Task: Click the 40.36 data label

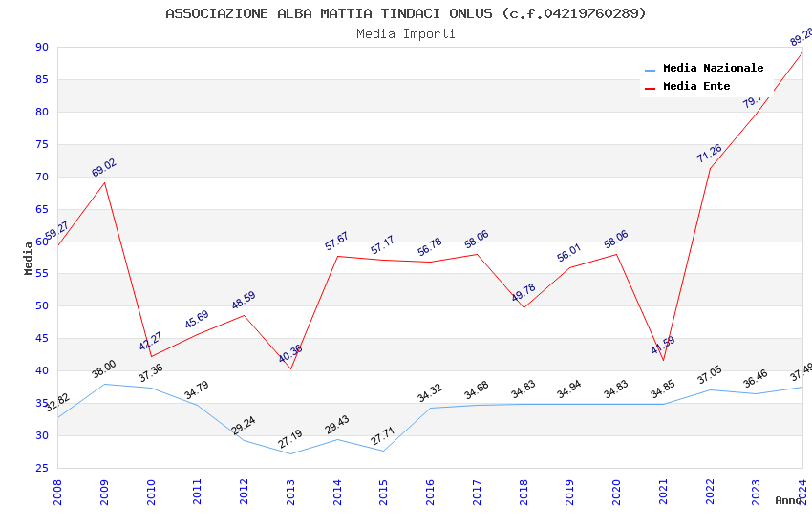Action: pos(290,354)
